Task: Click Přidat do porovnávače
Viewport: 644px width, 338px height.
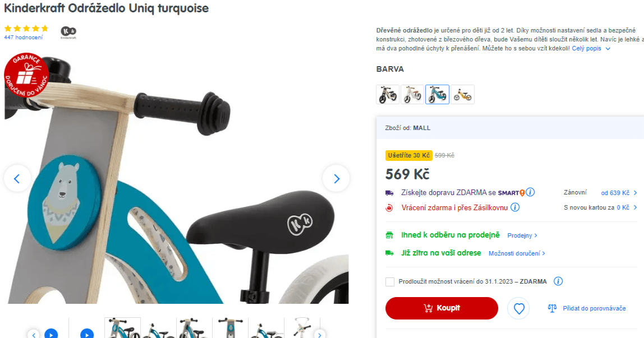Action: 587,308
